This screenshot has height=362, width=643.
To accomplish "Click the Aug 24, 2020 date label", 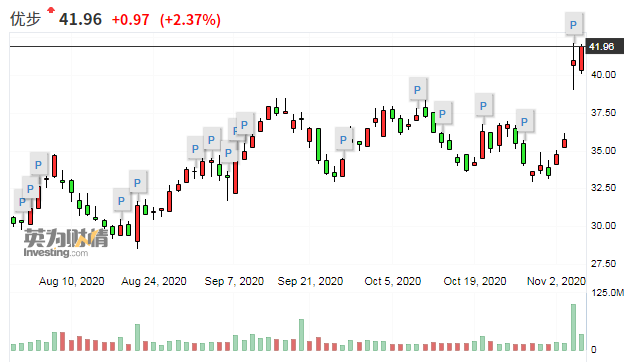I will 154,281.
